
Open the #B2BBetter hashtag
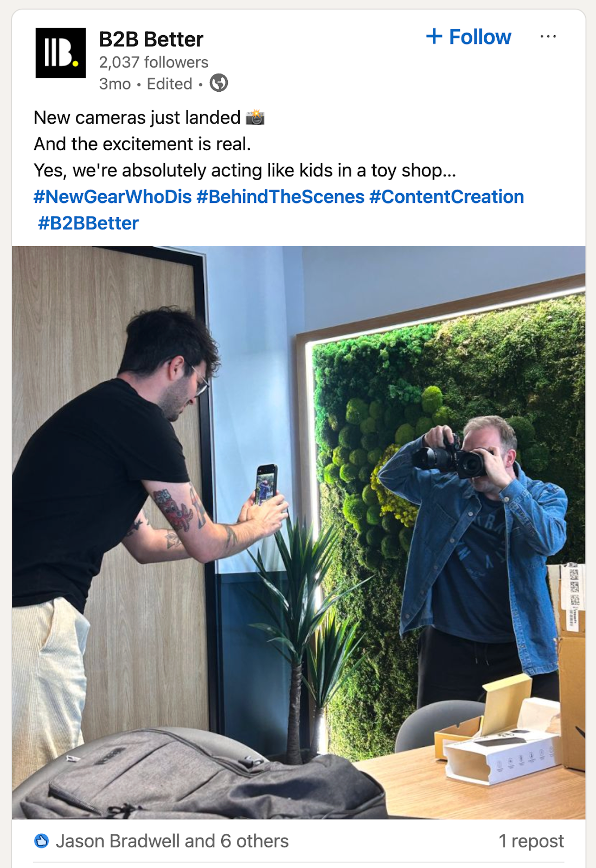point(88,223)
